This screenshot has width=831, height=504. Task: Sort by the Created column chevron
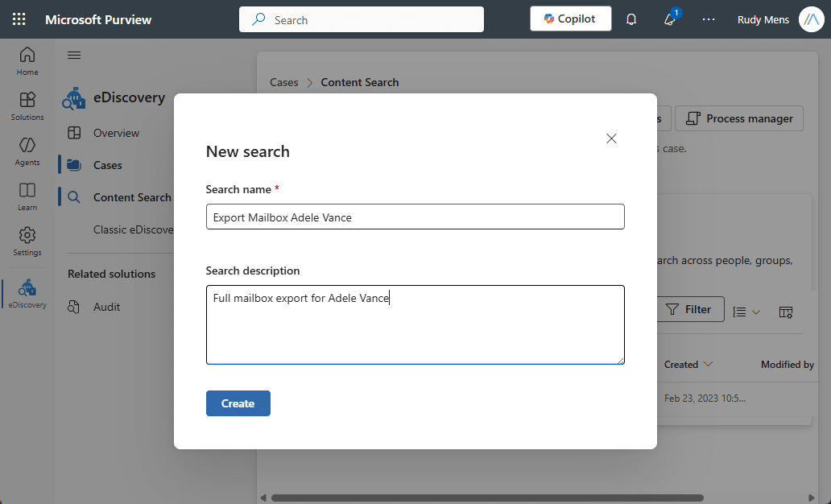click(708, 364)
